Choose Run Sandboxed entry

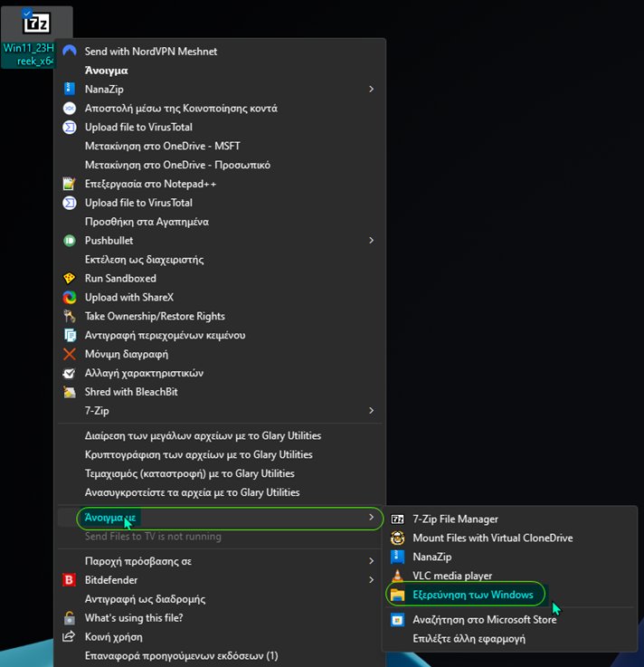tap(120, 278)
